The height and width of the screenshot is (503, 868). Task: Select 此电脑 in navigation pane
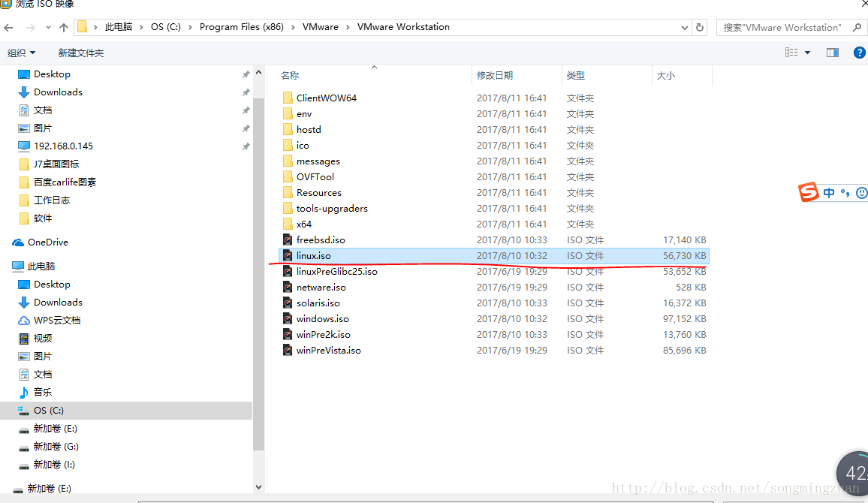point(41,267)
